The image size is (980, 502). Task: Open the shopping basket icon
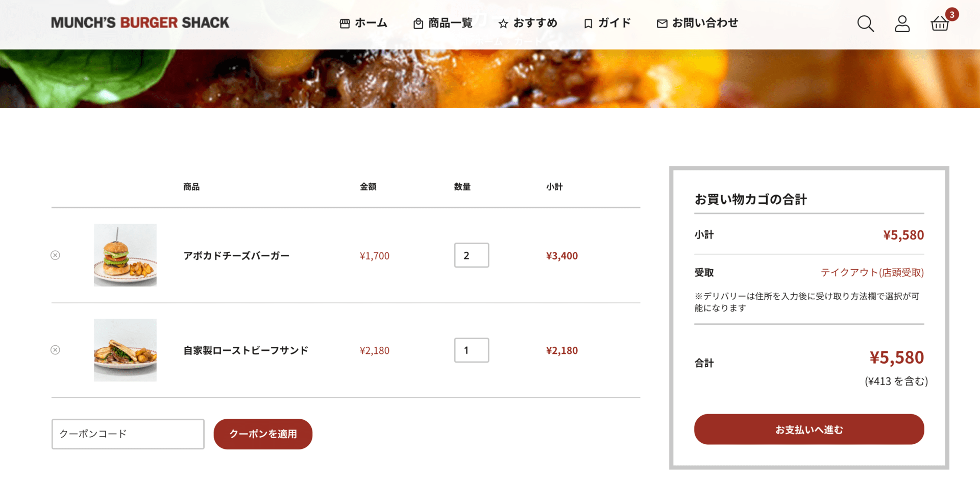tap(940, 23)
